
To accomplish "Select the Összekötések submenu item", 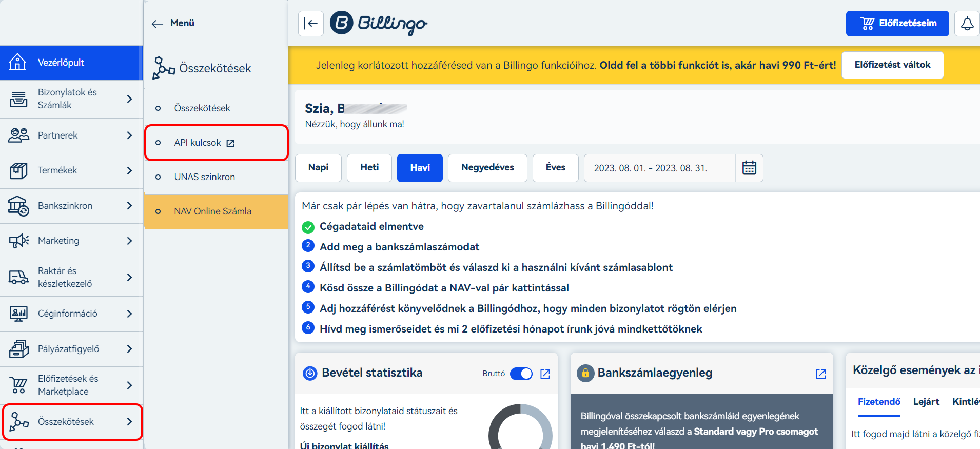I will (216, 108).
